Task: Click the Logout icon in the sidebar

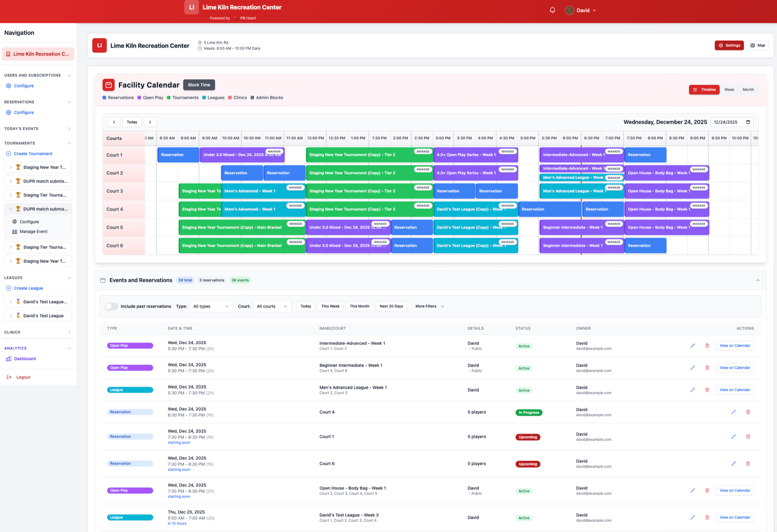Action: pyautogui.click(x=9, y=377)
